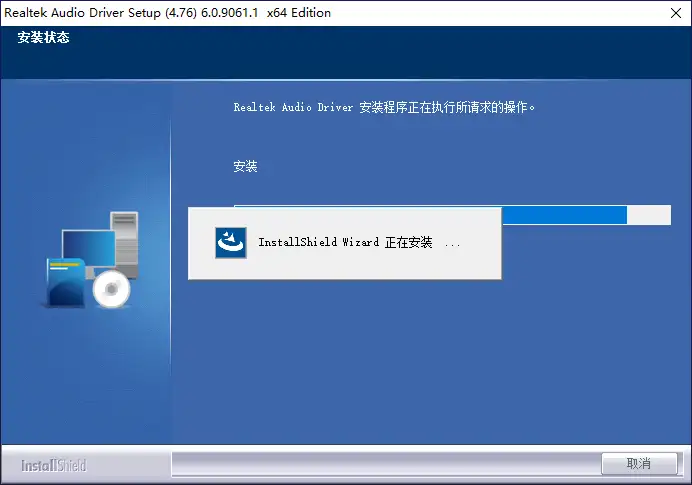Close the Realtek Audio Driver Setup window
Image resolution: width=692 pixels, height=485 pixels.
[x=676, y=13]
